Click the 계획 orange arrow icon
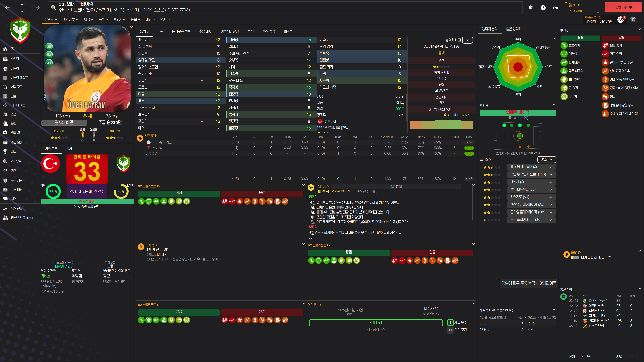Image resolution: width=644 pixels, height=362 pixels. (x=141, y=247)
